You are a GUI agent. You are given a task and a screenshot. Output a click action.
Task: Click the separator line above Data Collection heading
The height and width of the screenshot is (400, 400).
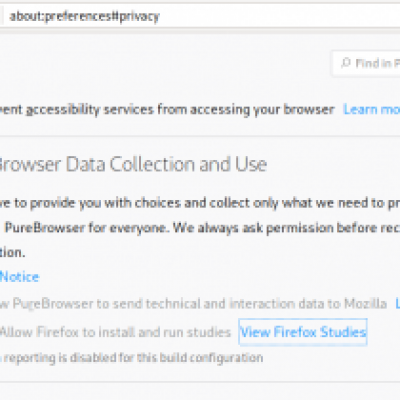tap(200, 136)
